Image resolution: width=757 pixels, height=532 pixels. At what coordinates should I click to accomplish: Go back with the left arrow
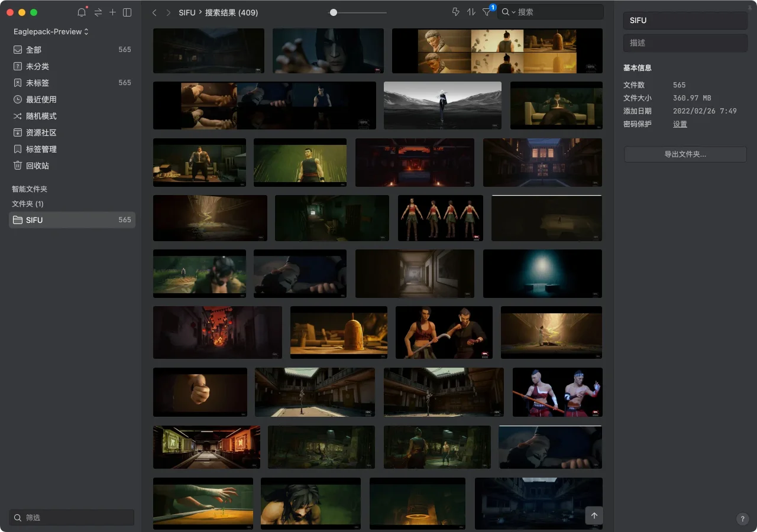154,12
